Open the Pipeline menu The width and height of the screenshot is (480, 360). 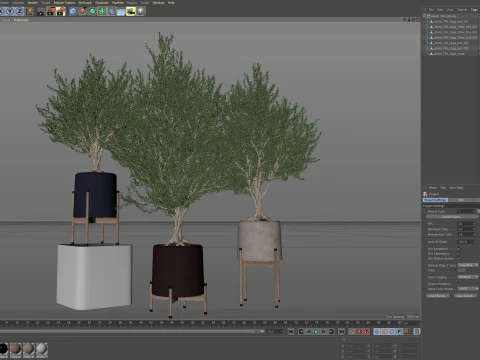click(117, 3)
